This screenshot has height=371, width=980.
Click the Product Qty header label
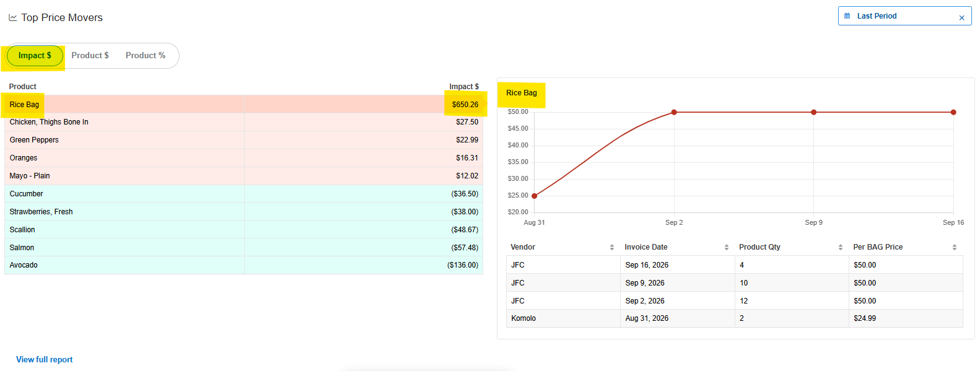(759, 247)
